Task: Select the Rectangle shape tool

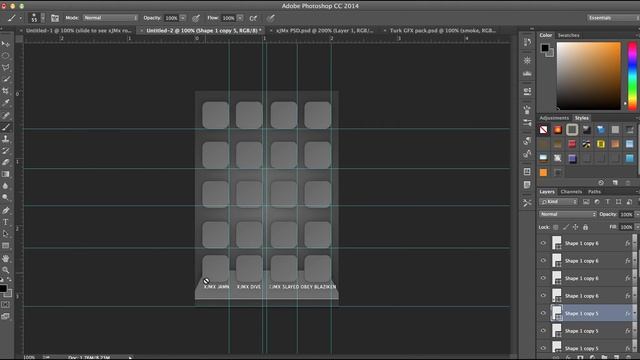Action: tap(5, 246)
